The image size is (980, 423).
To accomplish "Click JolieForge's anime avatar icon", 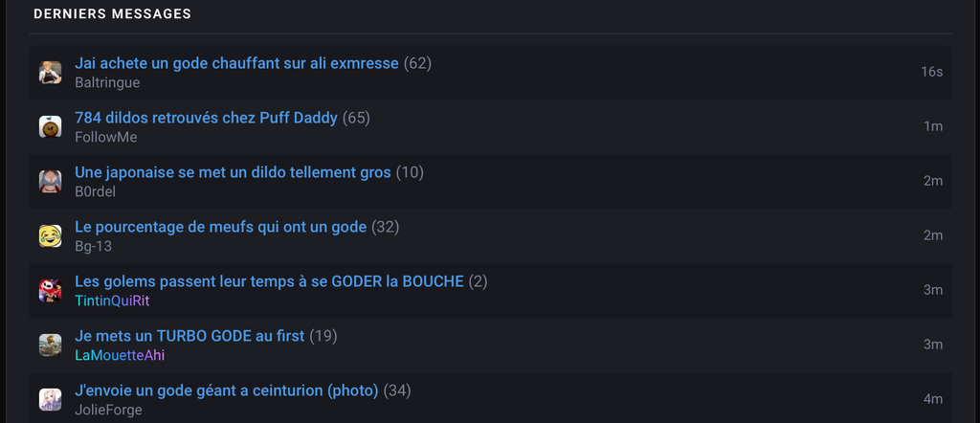I will coord(50,400).
